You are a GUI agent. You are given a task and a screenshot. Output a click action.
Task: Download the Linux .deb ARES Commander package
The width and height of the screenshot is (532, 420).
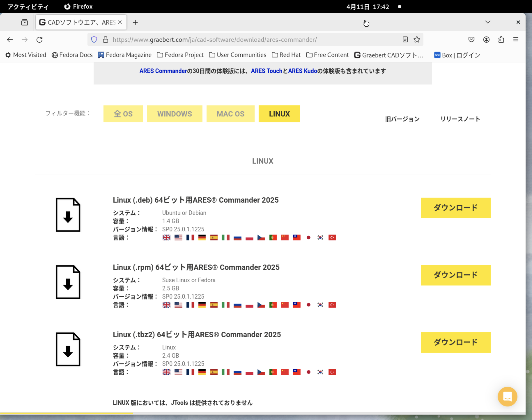455,208
